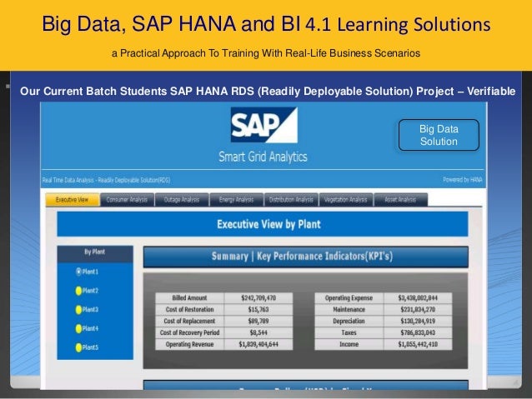Switch to Consumer Analysis tab
The image size is (532, 399).
(x=128, y=200)
